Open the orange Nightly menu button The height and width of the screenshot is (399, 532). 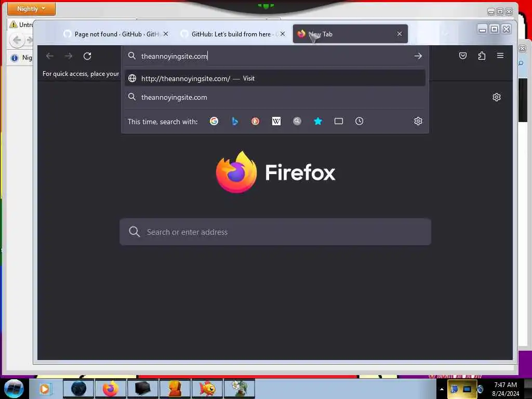click(x=31, y=8)
